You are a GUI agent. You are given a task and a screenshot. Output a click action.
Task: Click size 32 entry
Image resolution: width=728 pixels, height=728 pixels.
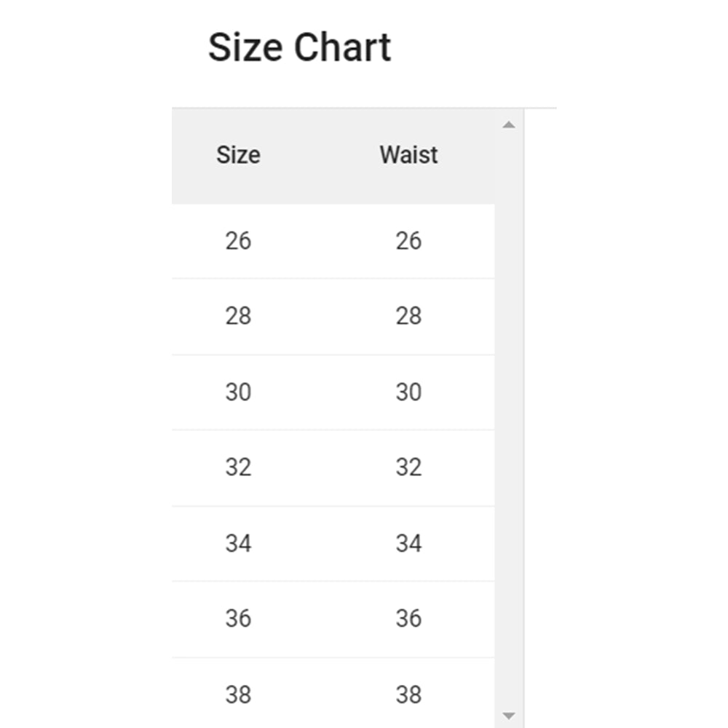click(240, 467)
